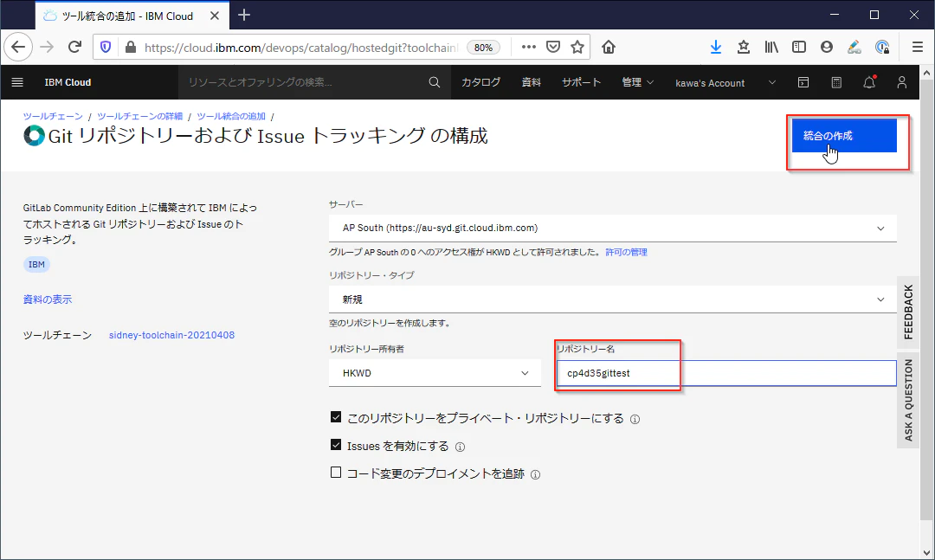
Task: Uncheck the private repository checkbox
Action: (x=336, y=417)
